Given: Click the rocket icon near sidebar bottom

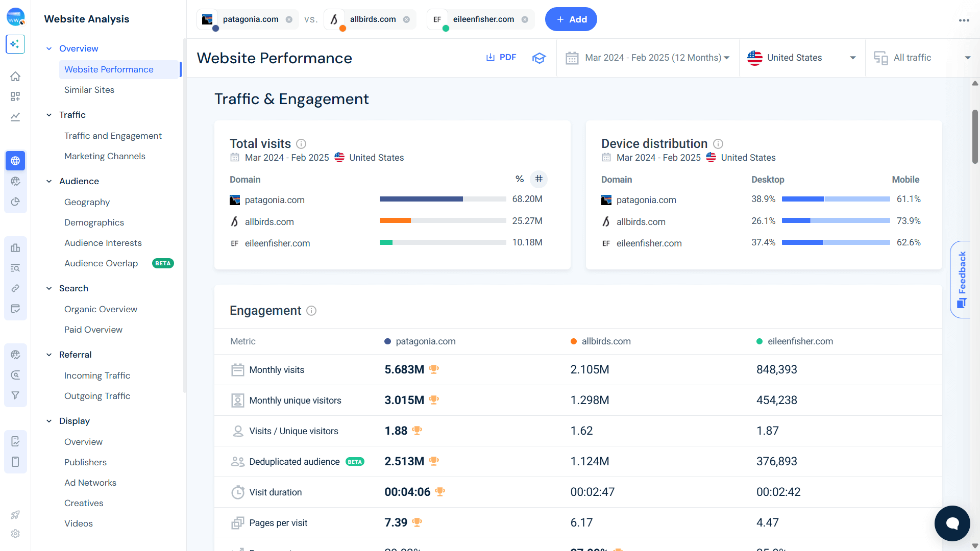Looking at the screenshot, I should click(15, 514).
